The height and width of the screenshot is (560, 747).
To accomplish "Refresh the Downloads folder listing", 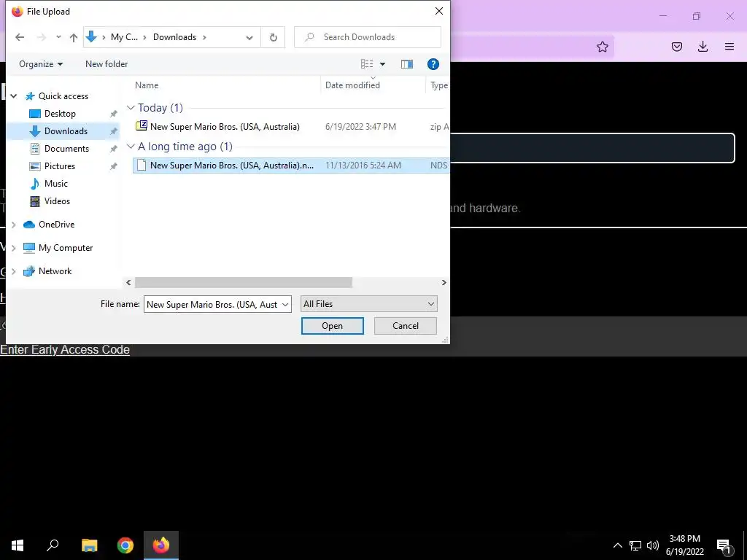I will click(273, 37).
